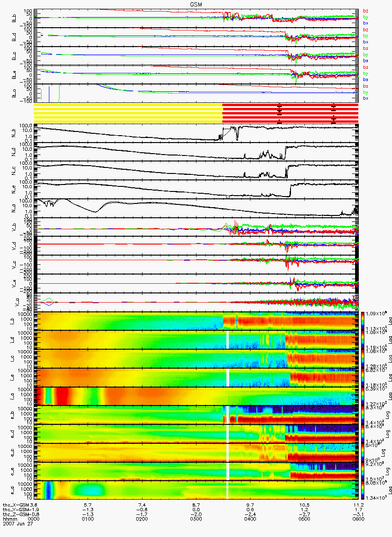Screen dimensions: 392x537
Task: Click the color bar beside the i_a spectrogram
Action: coord(363,396)
